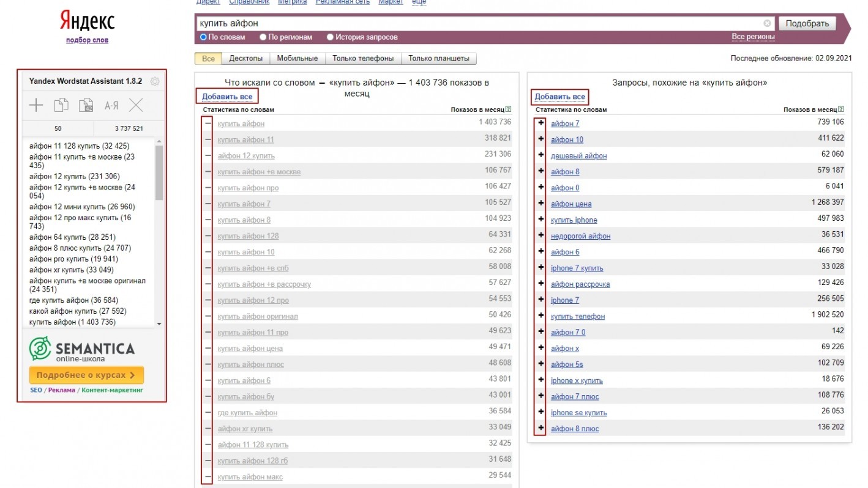This screenshot has width=868, height=488.
Task: Remove 'купить айфон 128' with its minus icon
Action: coord(208,235)
